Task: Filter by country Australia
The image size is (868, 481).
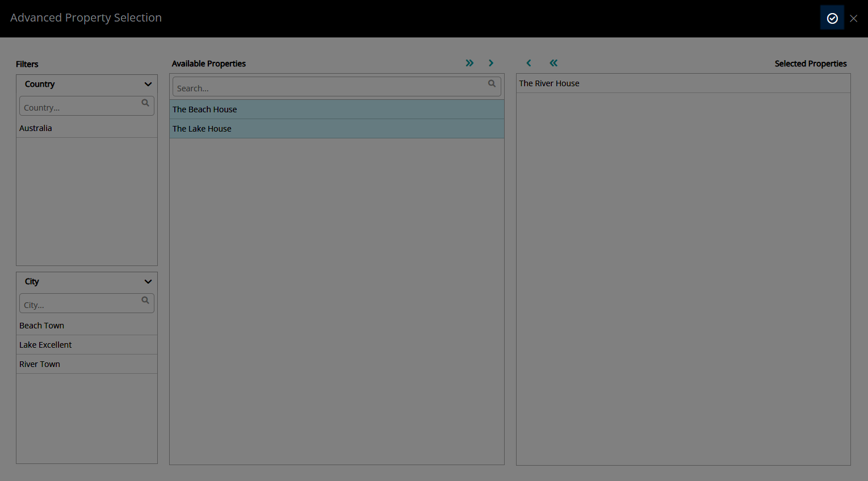Action: pos(87,128)
